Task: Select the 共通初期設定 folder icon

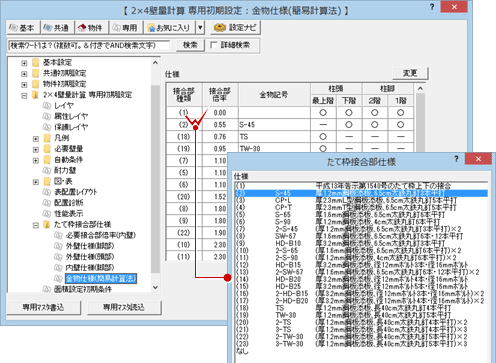Action: click(36, 73)
